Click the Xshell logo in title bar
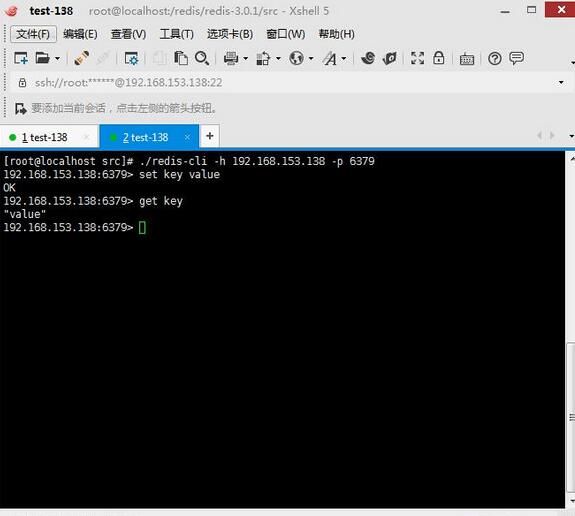Viewport: 575px width, 516px height. coord(12,11)
